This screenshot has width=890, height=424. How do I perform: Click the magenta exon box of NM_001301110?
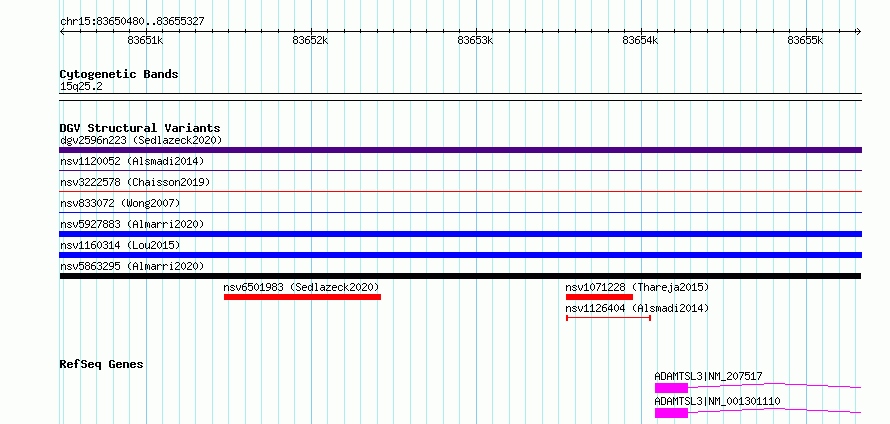[x=671, y=413]
